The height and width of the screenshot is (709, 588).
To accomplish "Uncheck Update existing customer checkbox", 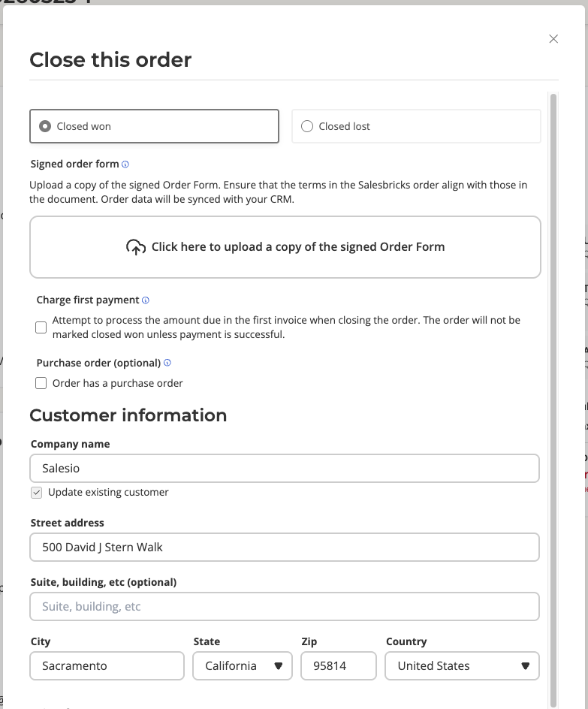I will coord(37,493).
